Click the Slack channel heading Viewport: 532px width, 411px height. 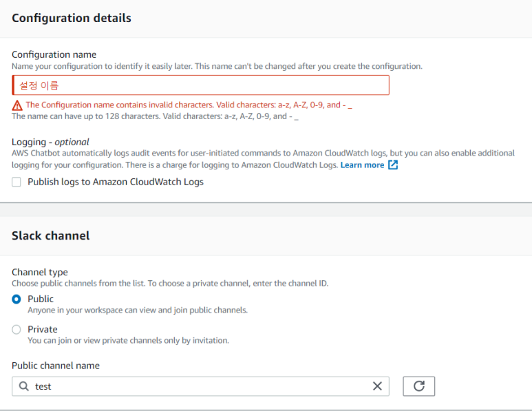pyautogui.click(x=50, y=235)
